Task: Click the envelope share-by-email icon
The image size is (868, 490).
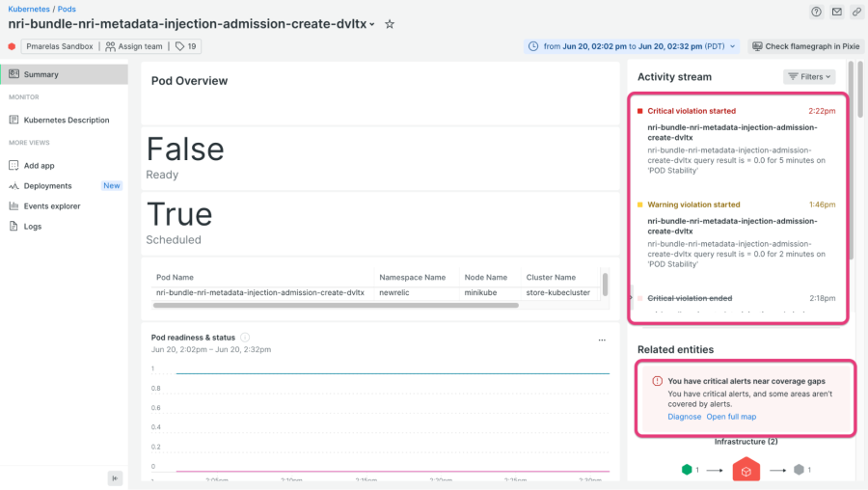Action: pyautogui.click(x=836, y=12)
